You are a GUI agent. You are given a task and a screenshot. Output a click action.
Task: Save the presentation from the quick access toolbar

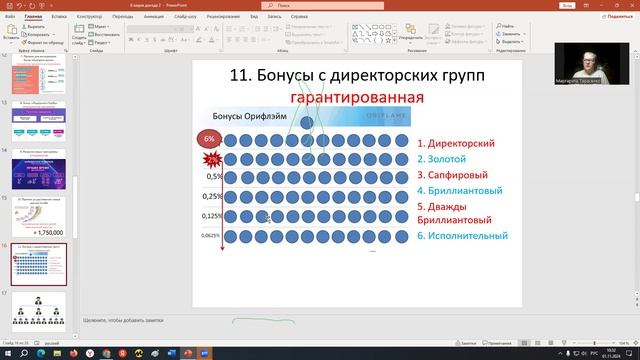point(10,6)
